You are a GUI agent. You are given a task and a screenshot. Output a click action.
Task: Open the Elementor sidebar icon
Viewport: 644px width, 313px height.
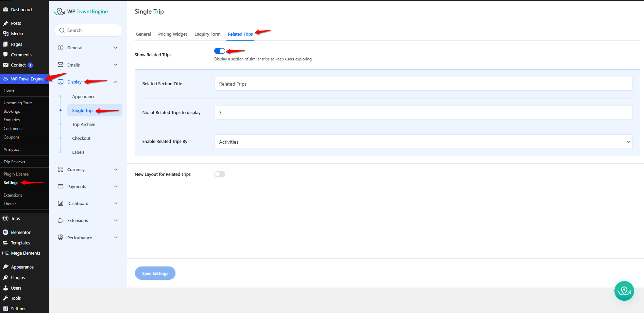6,232
